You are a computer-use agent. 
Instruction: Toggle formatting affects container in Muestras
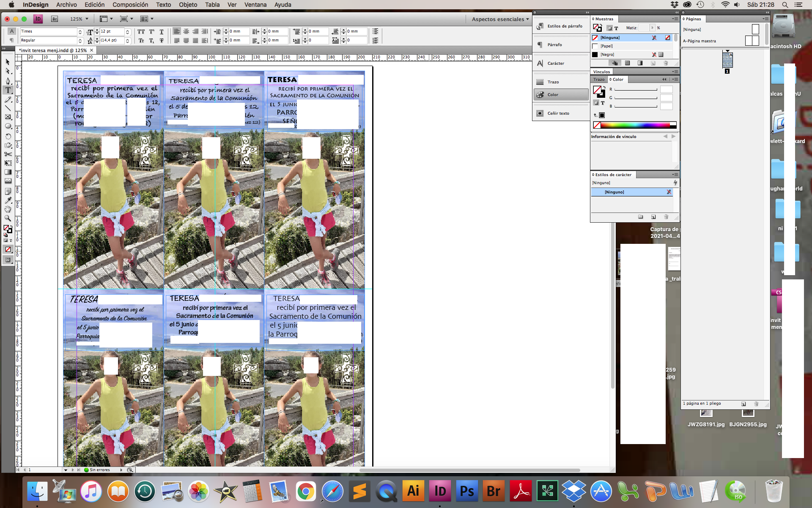coord(609,28)
